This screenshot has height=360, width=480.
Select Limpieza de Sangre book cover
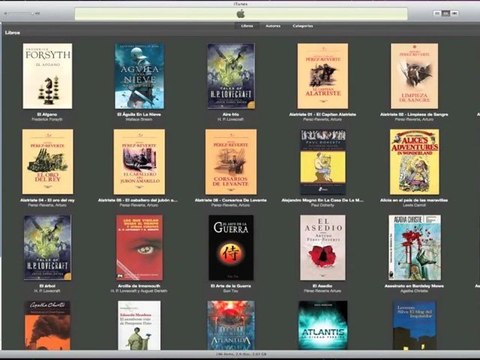pyautogui.click(x=414, y=76)
